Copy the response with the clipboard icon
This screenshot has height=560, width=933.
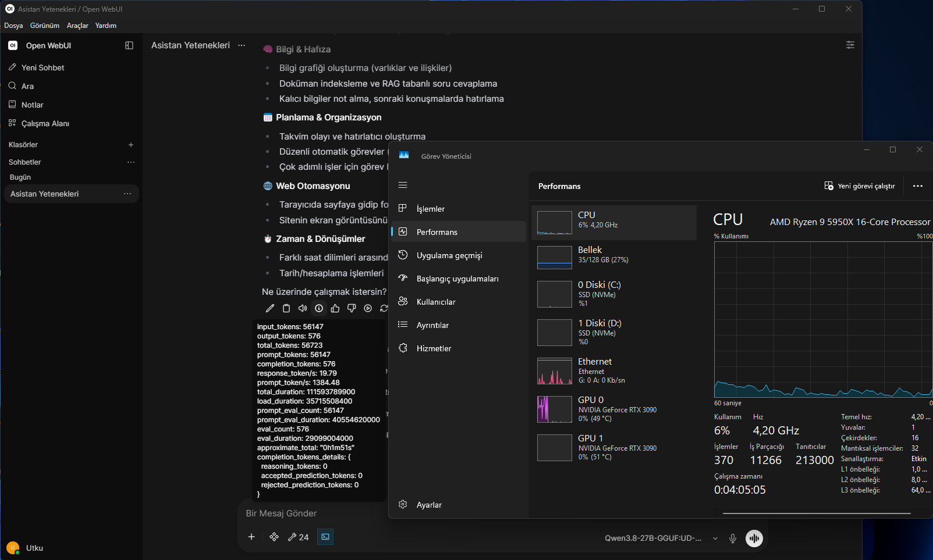click(x=286, y=308)
